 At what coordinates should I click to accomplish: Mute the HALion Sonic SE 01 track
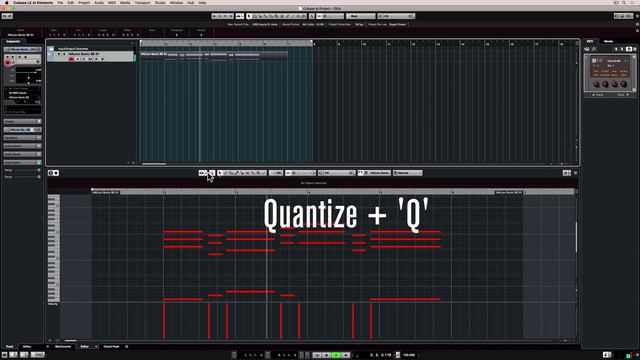click(x=58, y=53)
